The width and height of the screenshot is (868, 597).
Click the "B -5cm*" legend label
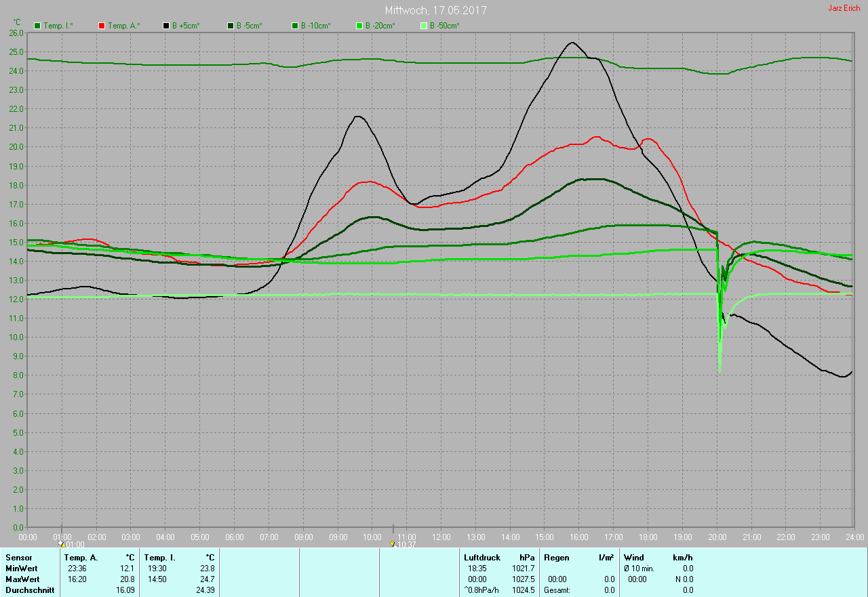(x=249, y=26)
